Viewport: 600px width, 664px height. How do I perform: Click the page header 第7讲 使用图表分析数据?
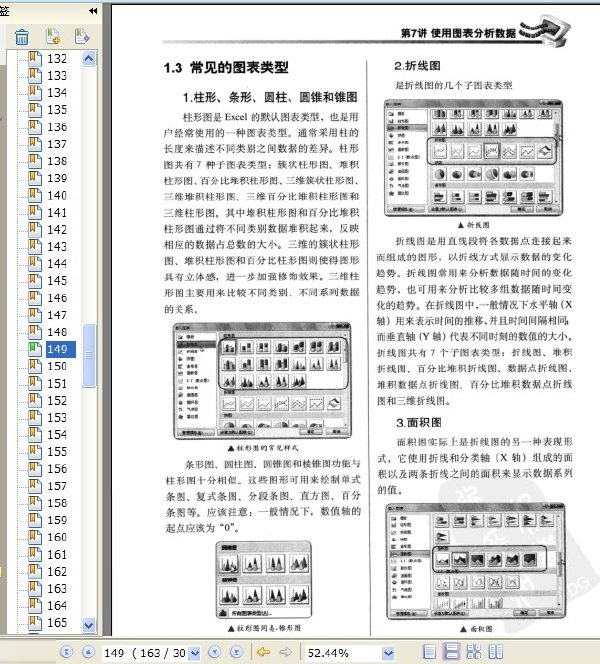(x=458, y=33)
